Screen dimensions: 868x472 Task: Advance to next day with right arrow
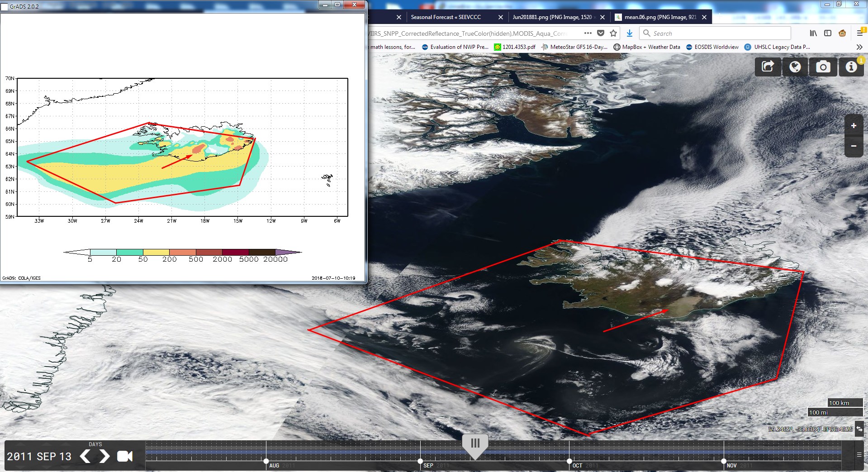click(x=104, y=456)
